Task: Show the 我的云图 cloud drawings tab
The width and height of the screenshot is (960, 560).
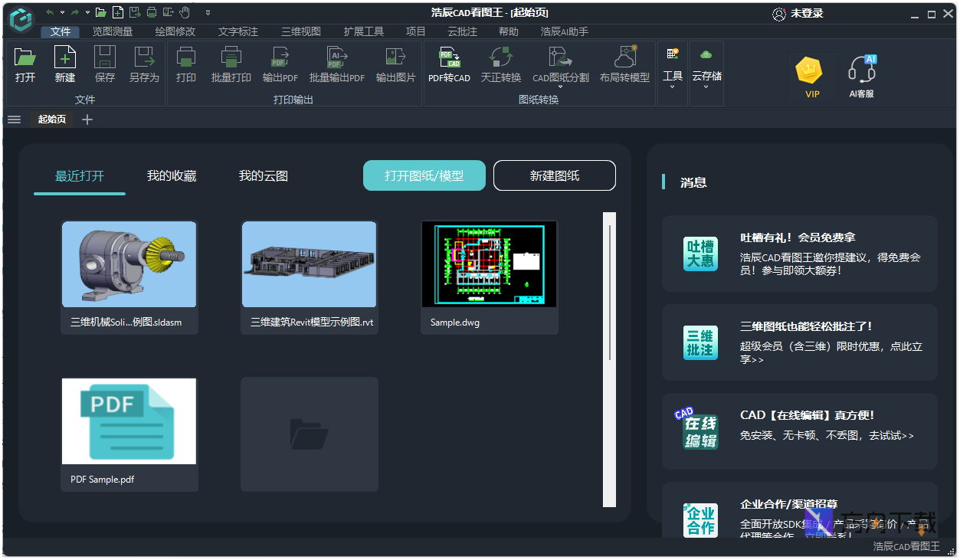Action: 264,176
